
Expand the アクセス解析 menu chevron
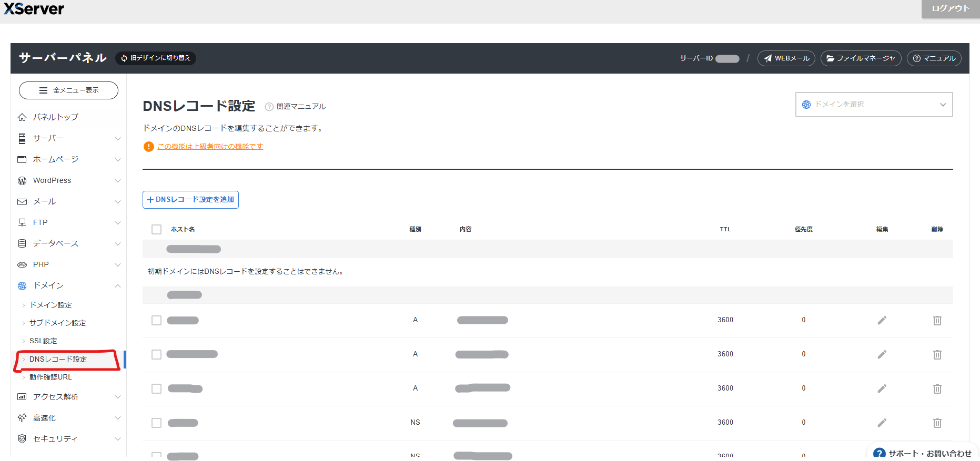coord(118,397)
